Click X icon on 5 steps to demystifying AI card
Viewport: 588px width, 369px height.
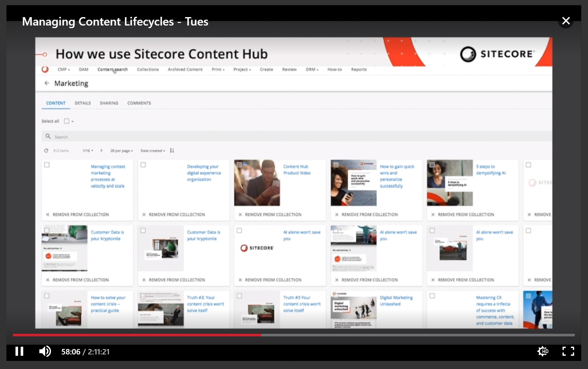433,215
